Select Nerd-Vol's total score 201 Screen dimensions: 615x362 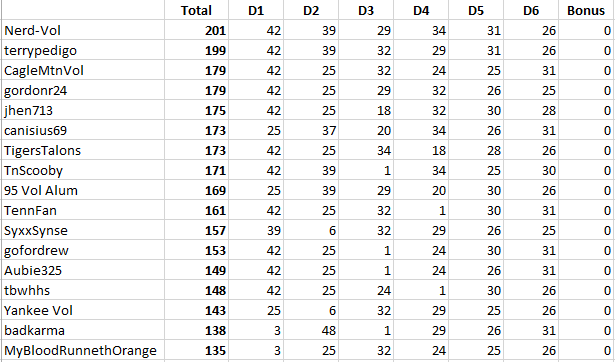(x=197, y=30)
